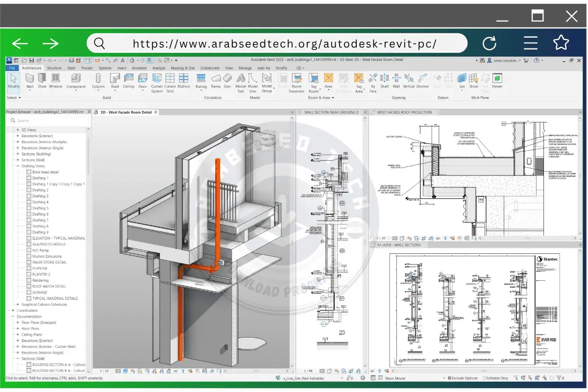Pick the Railing tool
The width and height of the screenshot is (588, 392).
point(201,81)
